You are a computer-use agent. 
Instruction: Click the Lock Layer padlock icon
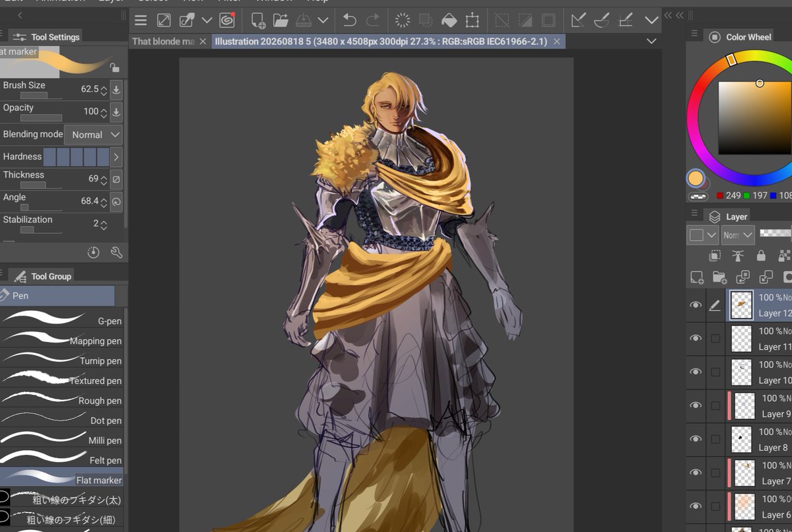761,255
